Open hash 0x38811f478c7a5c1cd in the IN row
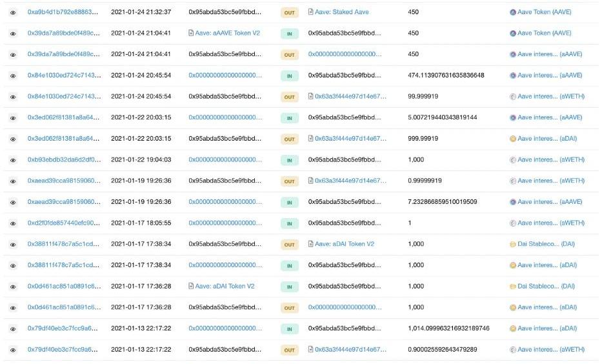The image size is (602, 364). (x=63, y=265)
